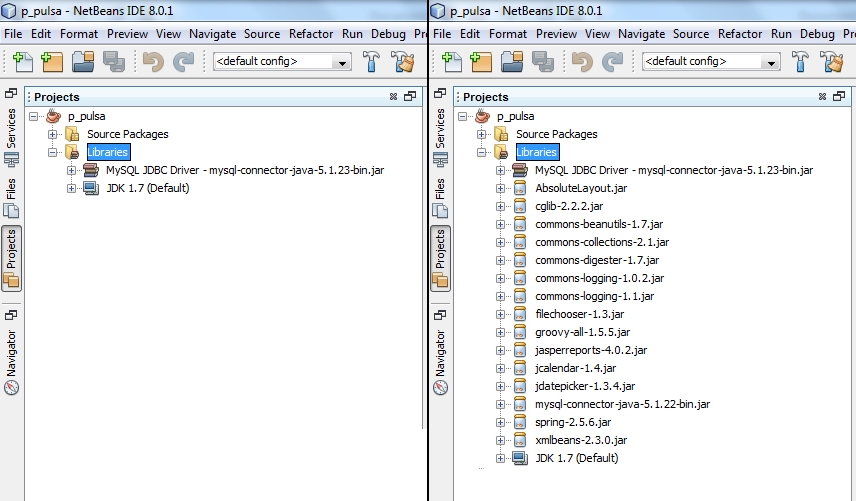The height and width of the screenshot is (501, 856).
Task: Open File menu in left window
Action: (13, 34)
